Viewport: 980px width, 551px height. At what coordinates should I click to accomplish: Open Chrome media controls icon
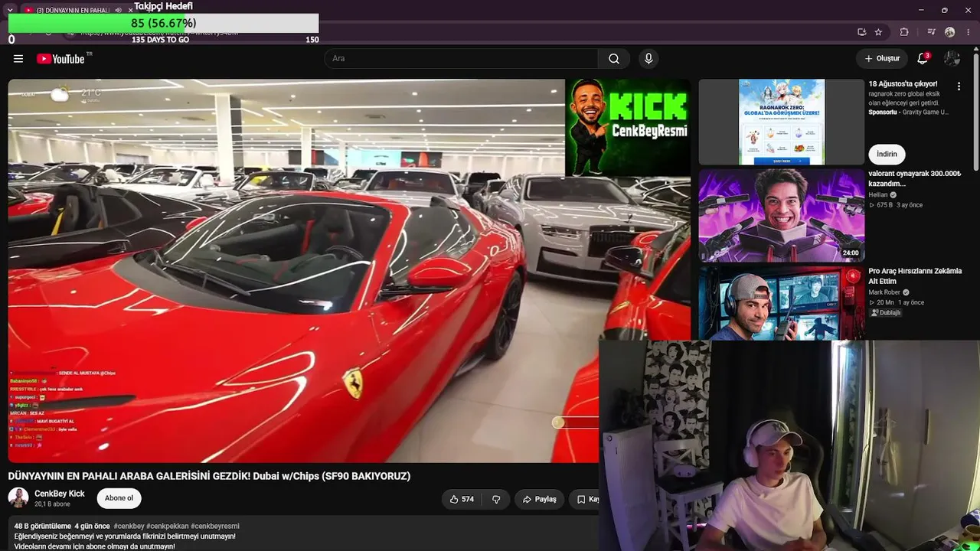(x=931, y=32)
